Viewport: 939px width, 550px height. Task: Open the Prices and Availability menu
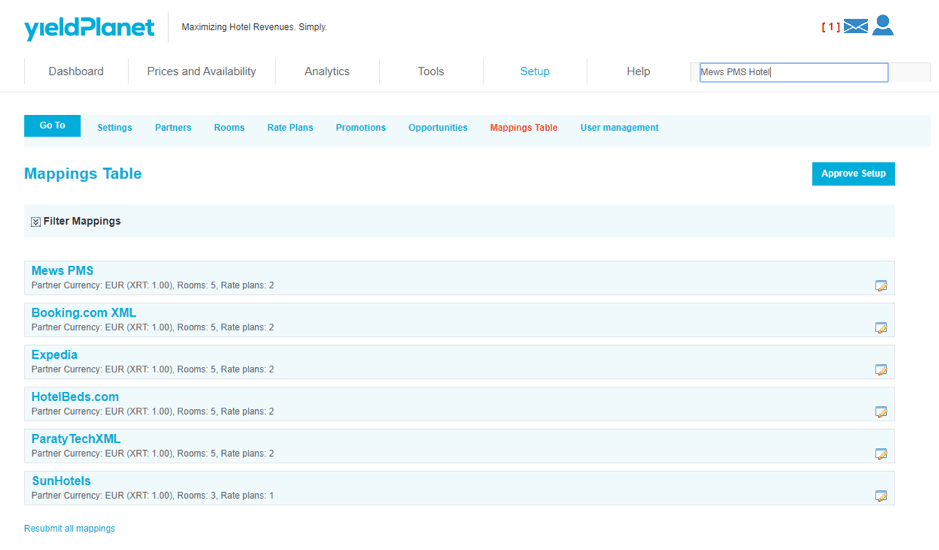tap(201, 72)
